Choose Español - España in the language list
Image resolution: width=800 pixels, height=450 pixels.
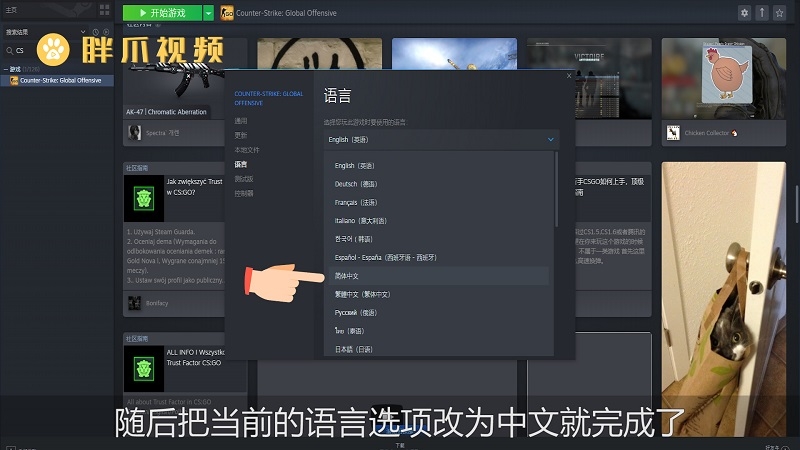pyautogui.click(x=439, y=258)
